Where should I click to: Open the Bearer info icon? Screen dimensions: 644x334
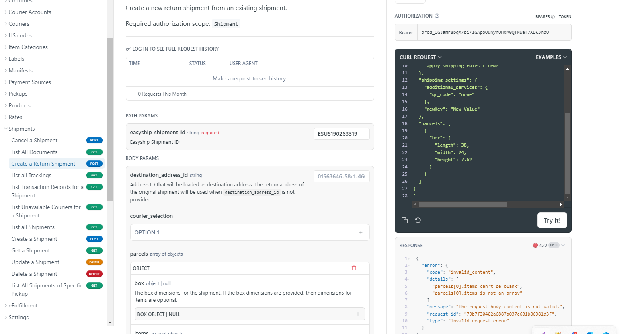pyautogui.click(x=553, y=17)
